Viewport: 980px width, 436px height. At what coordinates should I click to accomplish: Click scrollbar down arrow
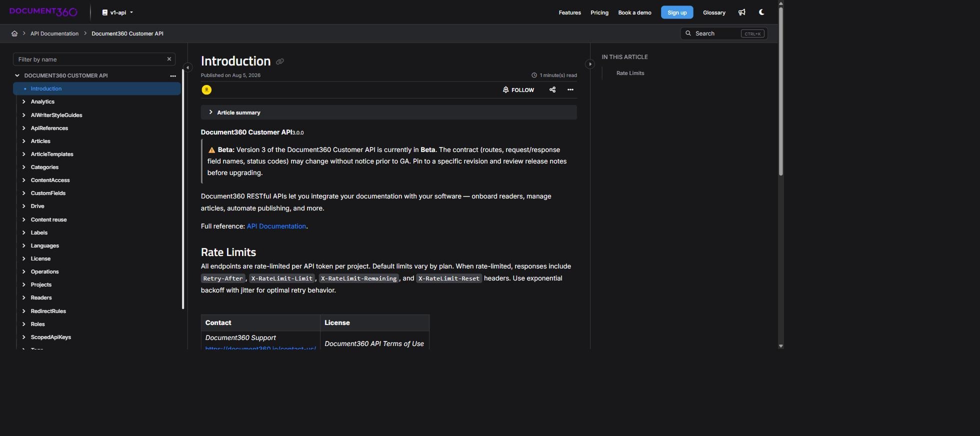[x=780, y=346]
